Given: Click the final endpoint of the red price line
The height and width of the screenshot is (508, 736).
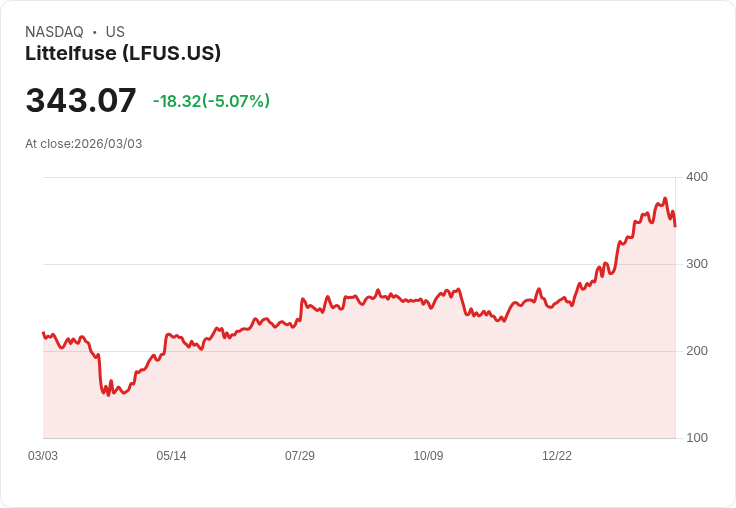Looking at the screenshot, I should (675, 226).
